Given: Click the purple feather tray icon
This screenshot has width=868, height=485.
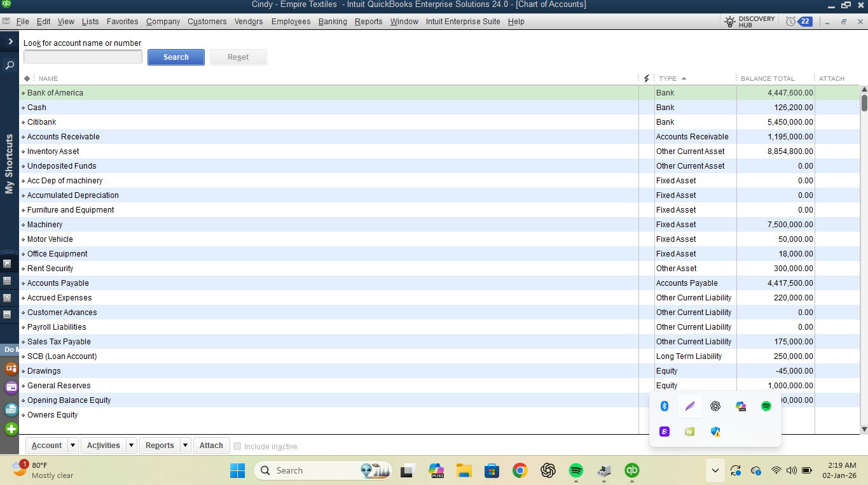Looking at the screenshot, I should point(690,406).
